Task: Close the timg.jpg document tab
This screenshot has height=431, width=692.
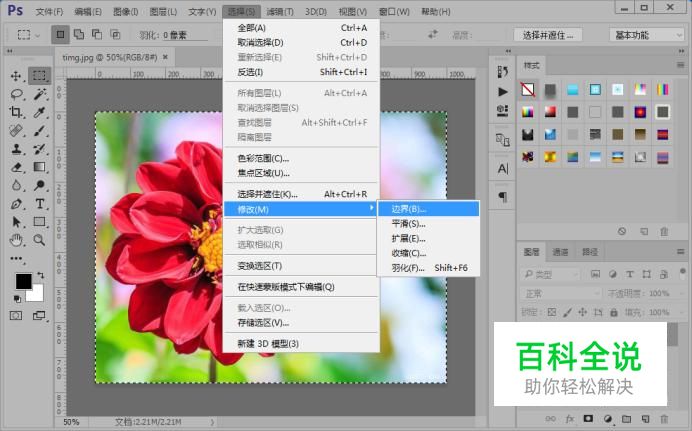Action: 165,57
